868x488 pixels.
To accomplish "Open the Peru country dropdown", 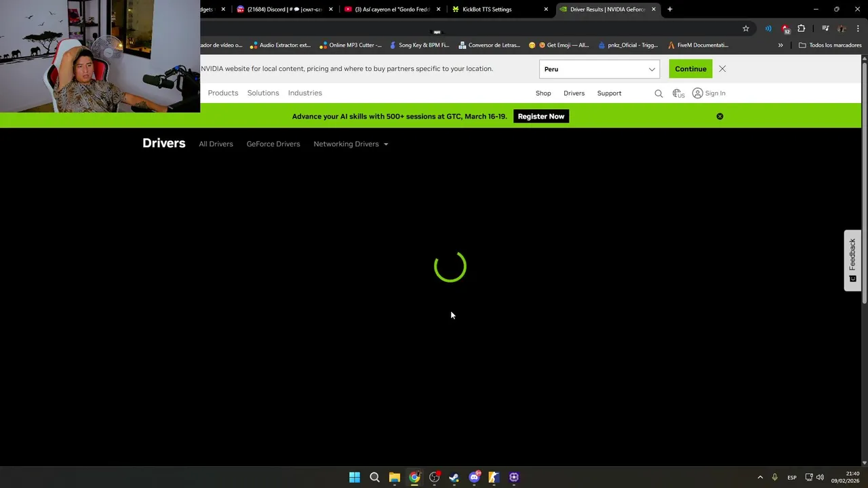I will [x=599, y=69].
